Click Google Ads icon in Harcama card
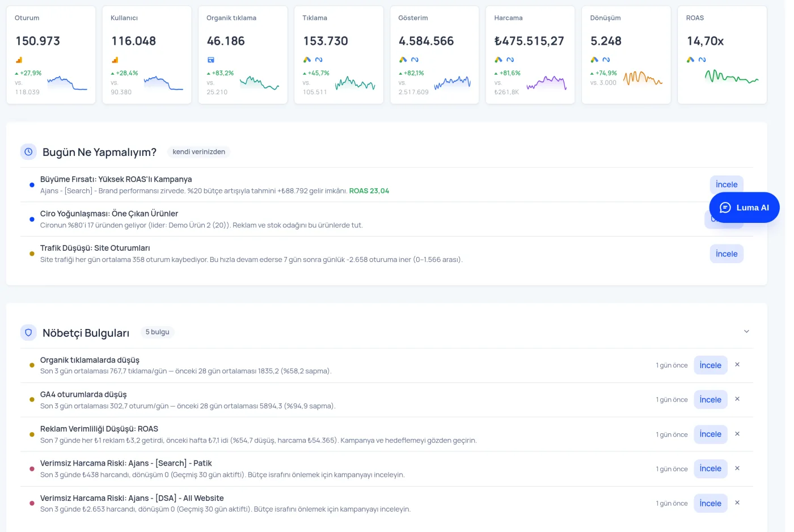The height and width of the screenshot is (532, 794). click(x=499, y=60)
